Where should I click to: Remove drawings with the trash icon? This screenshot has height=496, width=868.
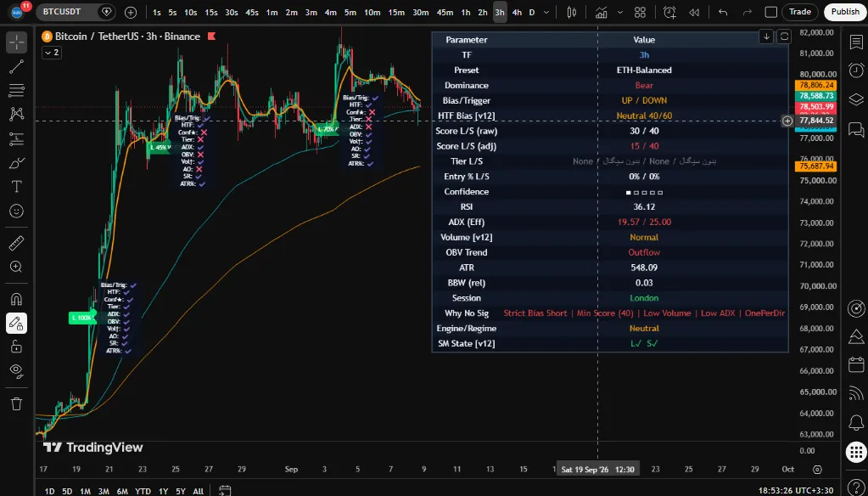click(x=17, y=403)
